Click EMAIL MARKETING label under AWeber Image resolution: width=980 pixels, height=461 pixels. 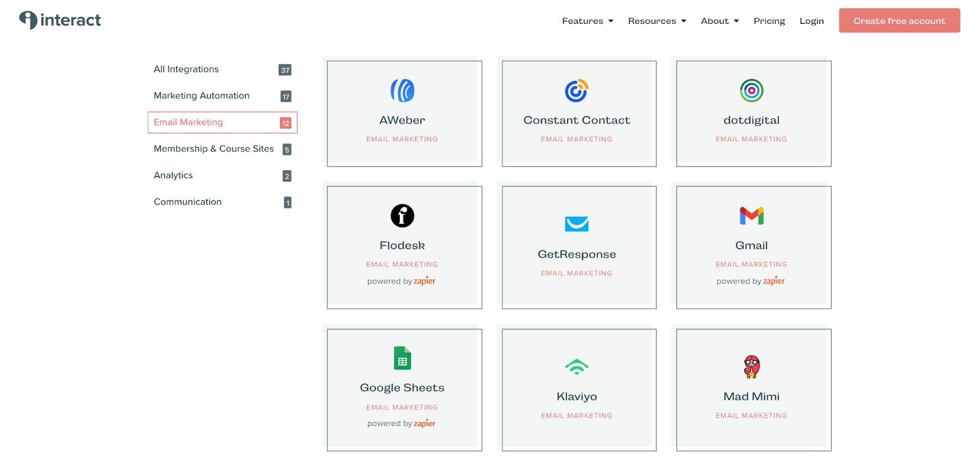click(x=402, y=140)
